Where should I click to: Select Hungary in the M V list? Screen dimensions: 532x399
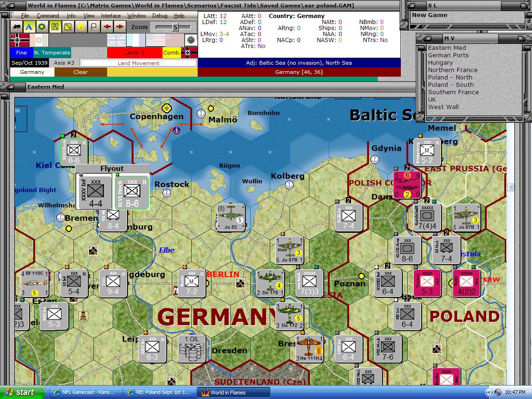[x=441, y=63]
